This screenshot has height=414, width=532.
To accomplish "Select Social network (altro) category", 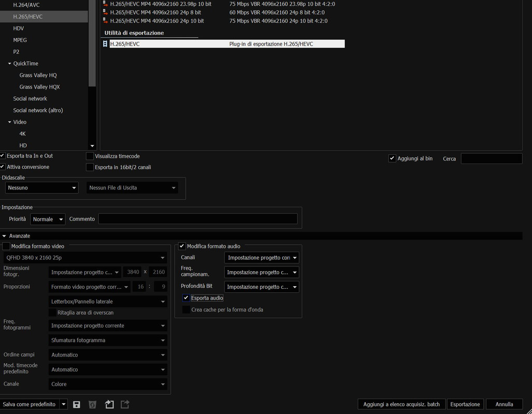I will [38, 110].
